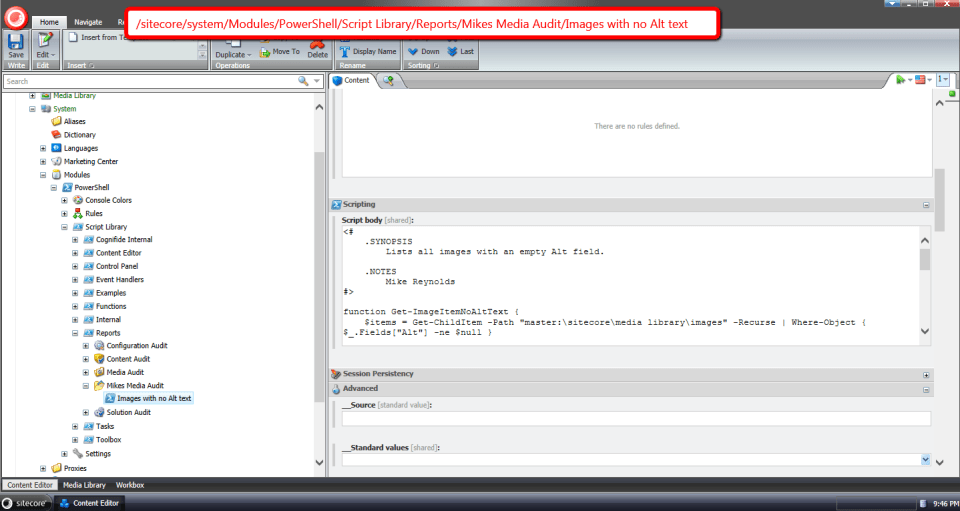Select Images with no Alt text script
The width and height of the screenshot is (960, 511).
(149, 398)
